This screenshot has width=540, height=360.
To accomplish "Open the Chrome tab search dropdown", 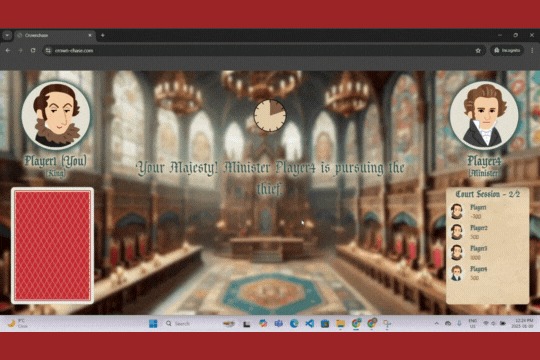I will (x=7, y=35).
